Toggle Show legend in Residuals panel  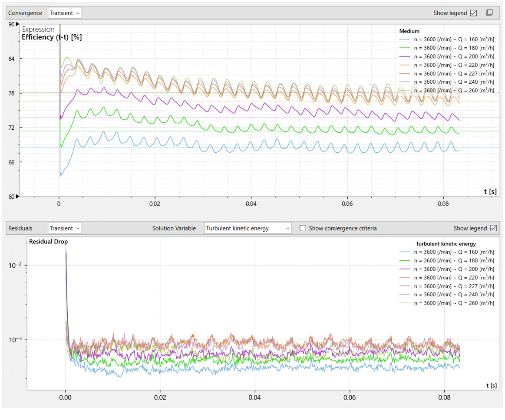click(493, 228)
